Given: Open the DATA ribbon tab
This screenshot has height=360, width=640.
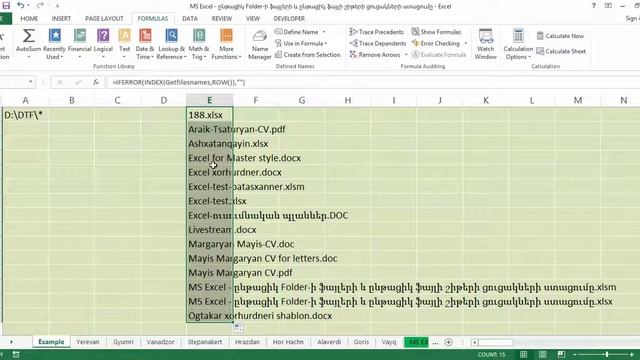Looking at the screenshot, I should coord(190,19).
